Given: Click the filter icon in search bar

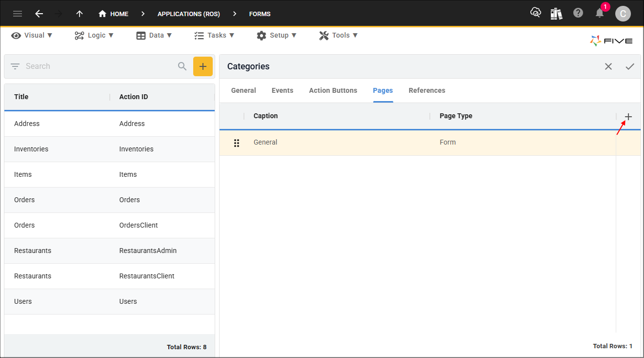Looking at the screenshot, I should point(15,66).
